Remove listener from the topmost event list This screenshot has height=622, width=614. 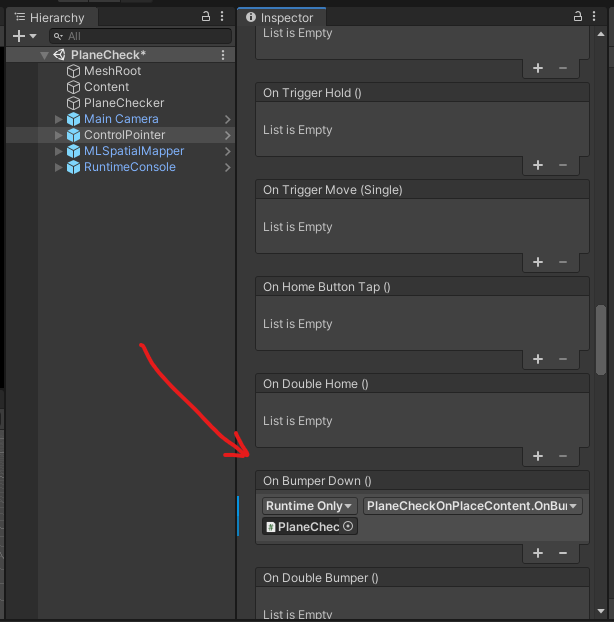(563, 68)
